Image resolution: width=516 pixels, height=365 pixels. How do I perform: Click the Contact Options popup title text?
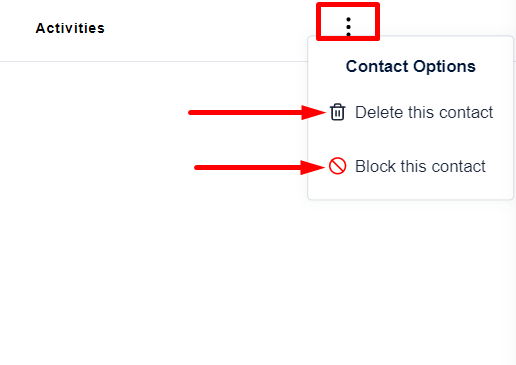coord(410,66)
